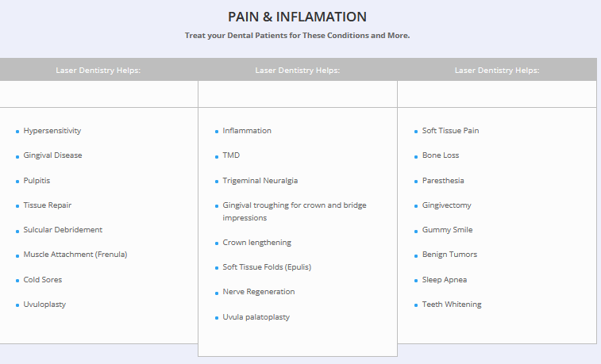Select the Soft Tissue Pain item

click(451, 131)
